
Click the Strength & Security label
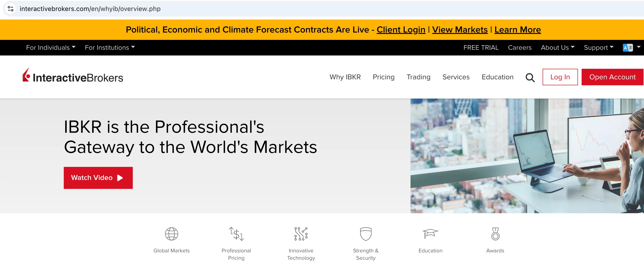366,254
